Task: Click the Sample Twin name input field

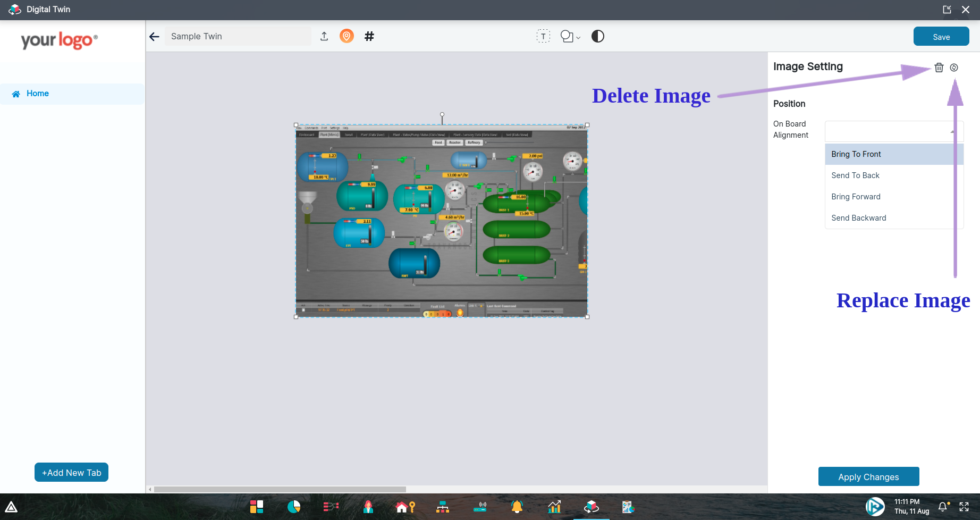Action: [x=238, y=36]
